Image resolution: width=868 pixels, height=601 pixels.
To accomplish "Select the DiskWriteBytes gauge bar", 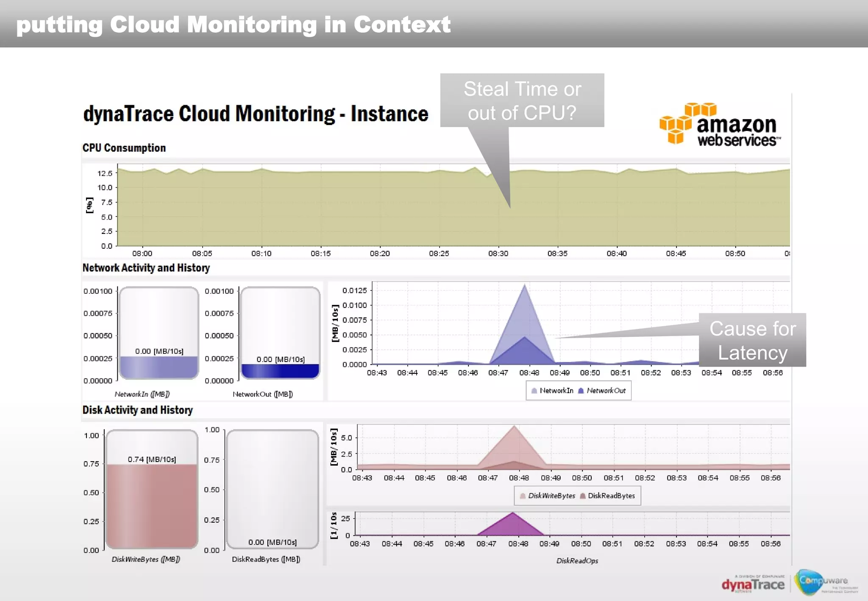I will point(152,506).
